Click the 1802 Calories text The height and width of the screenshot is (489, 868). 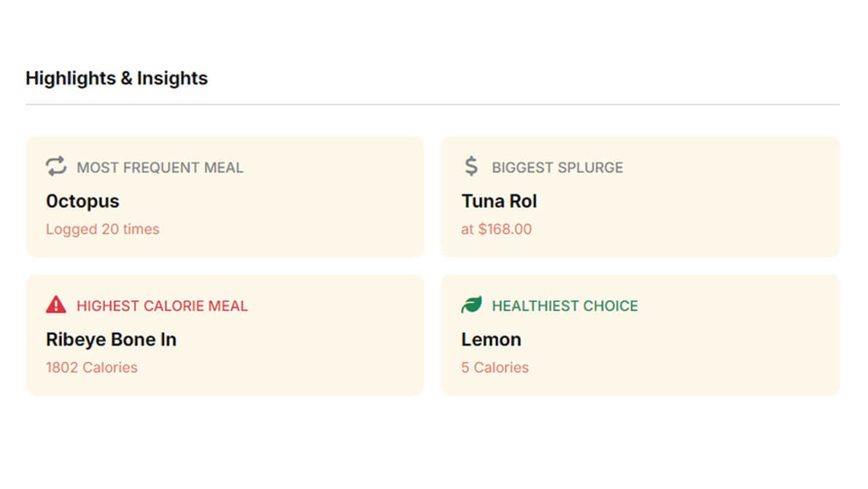91,367
